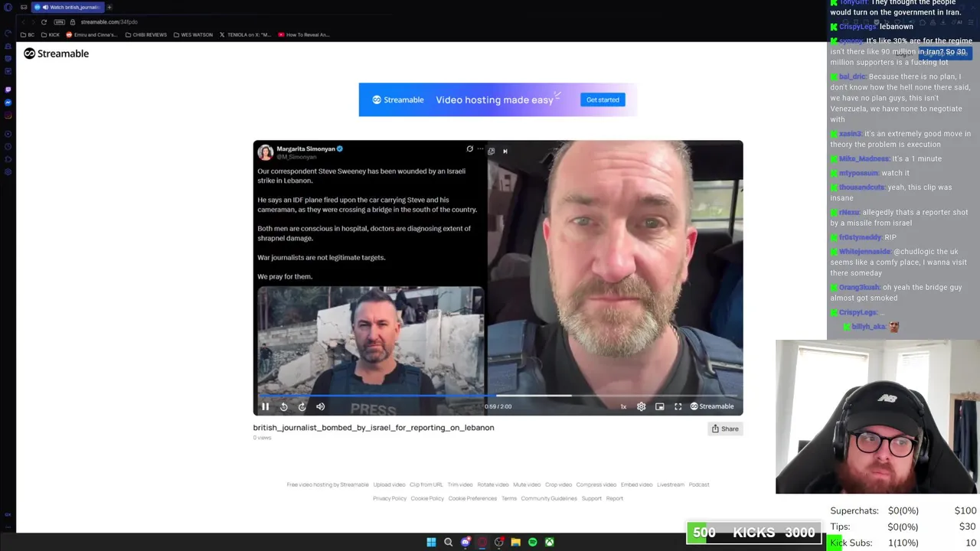Open the OBS icon on the taskbar

coord(499,542)
